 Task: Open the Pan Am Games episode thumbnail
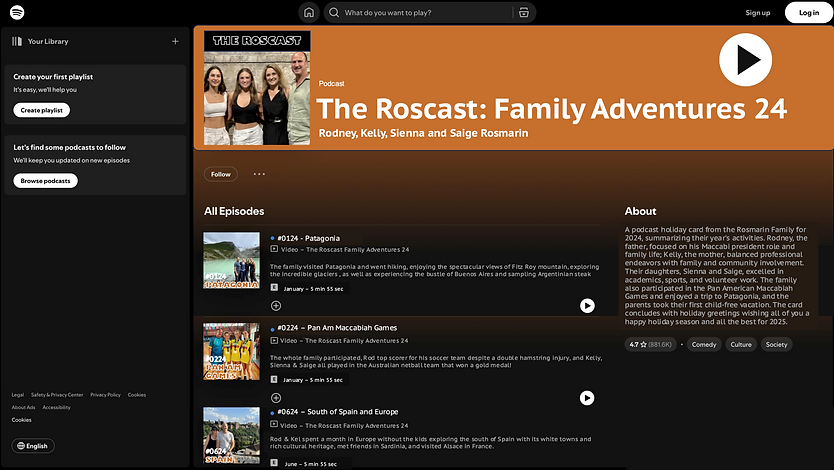click(x=231, y=351)
